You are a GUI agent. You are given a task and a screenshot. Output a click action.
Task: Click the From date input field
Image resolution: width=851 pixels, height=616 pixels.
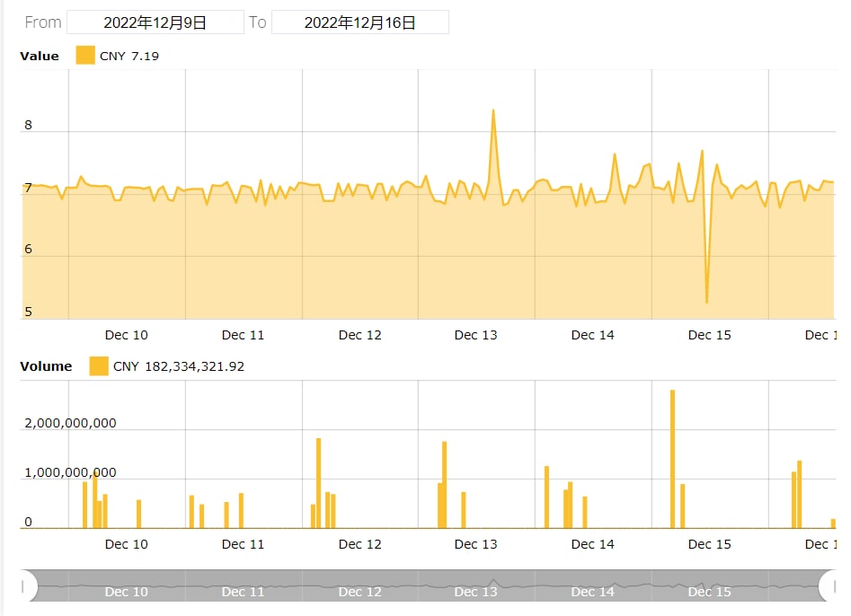(x=155, y=22)
